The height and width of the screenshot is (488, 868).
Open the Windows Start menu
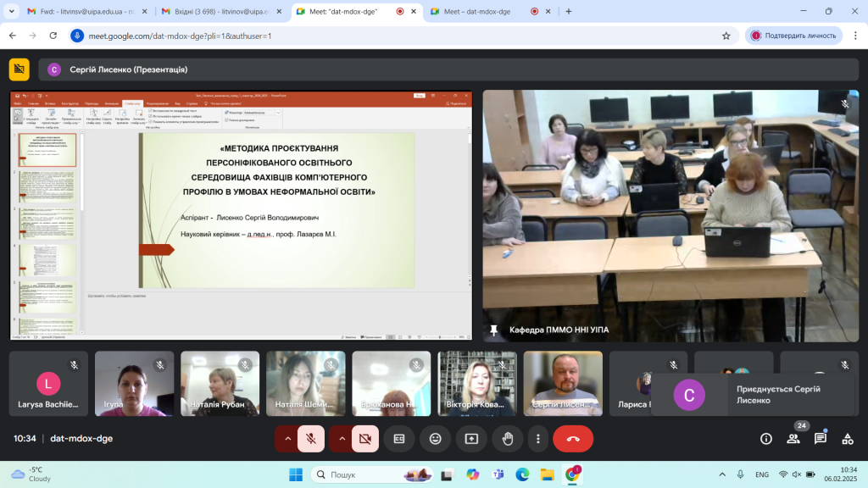point(296,474)
